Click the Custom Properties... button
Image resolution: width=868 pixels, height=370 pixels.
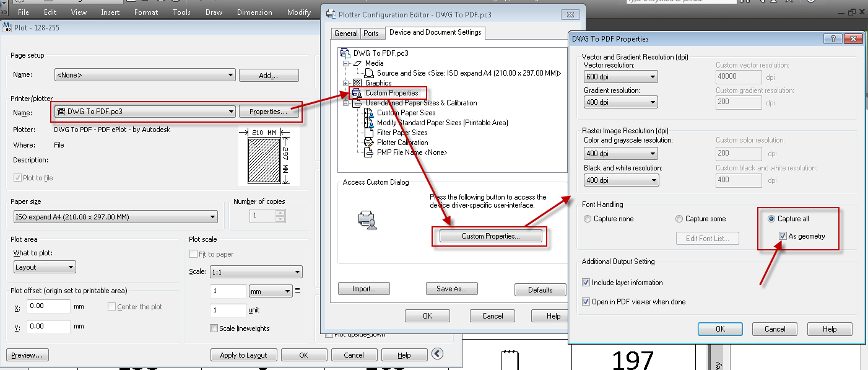coord(491,236)
